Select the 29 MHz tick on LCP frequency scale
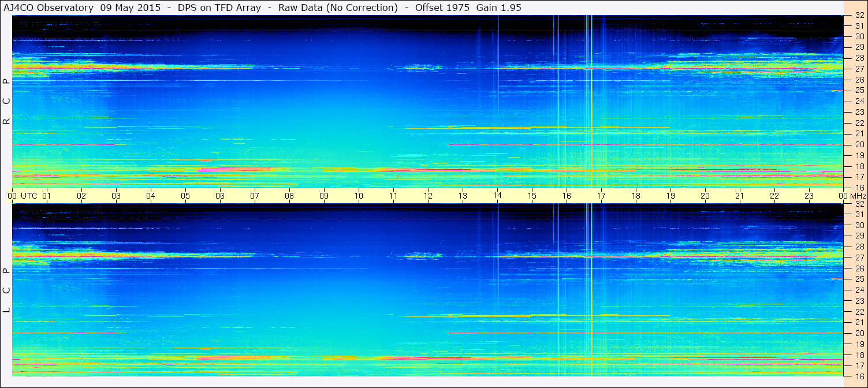The height and width of the screenshot is (388, 868). (859, 236)
